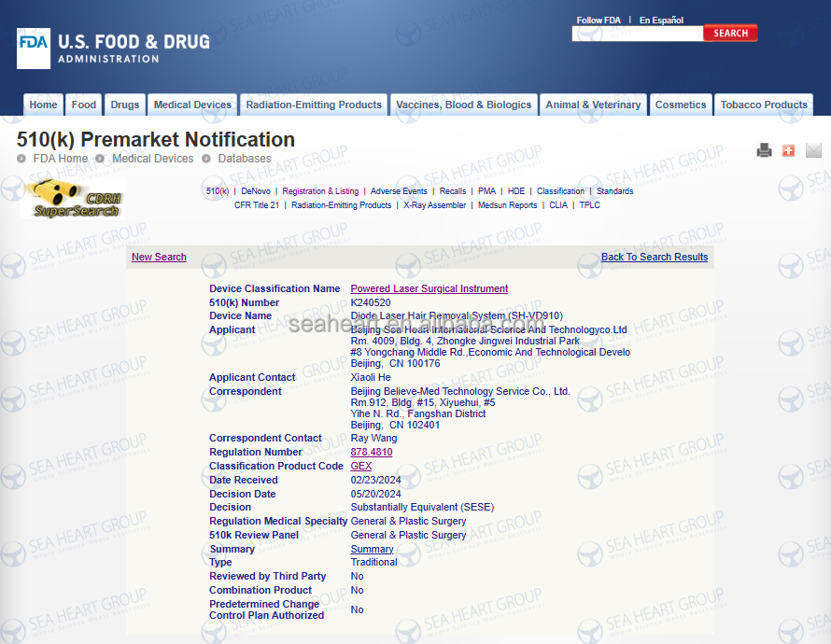Click the FDA logo icon
The image size is (831, 644).
[34, 49]
